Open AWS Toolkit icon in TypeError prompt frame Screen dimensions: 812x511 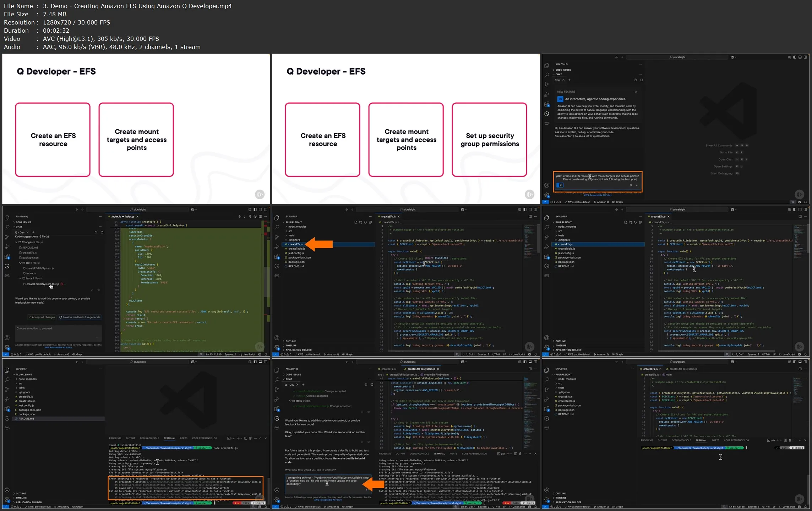(277, 428)
